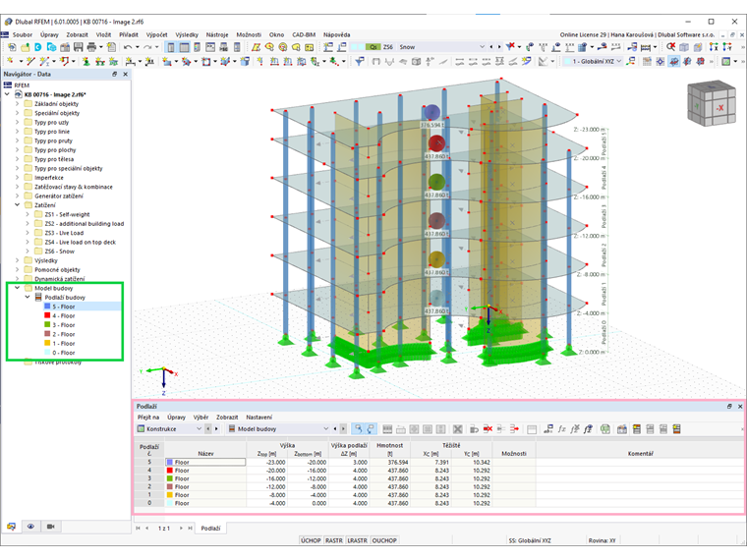The width and height of the screenshot is (747, 560).
Task: Click the X-axis view icon
Action: (714, 47)
